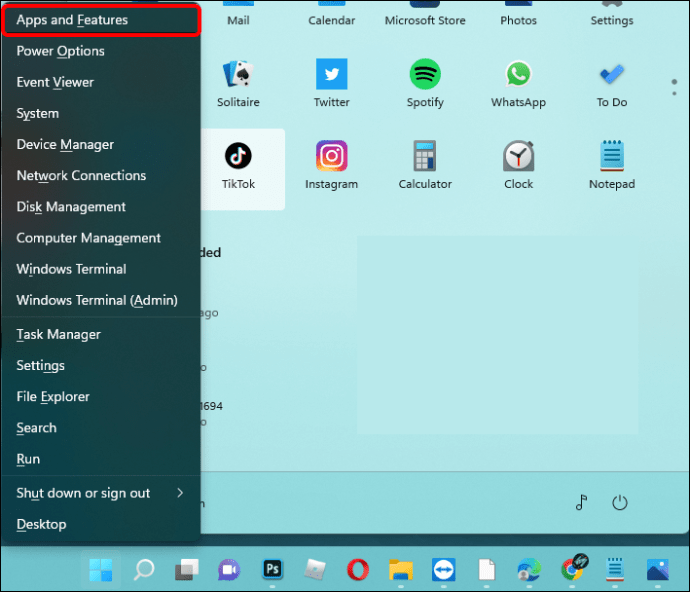Image resolution: width=690 pixels, height=592 pixels.
Task: Open Task View from the taskbar
Action: click(187, 570)
